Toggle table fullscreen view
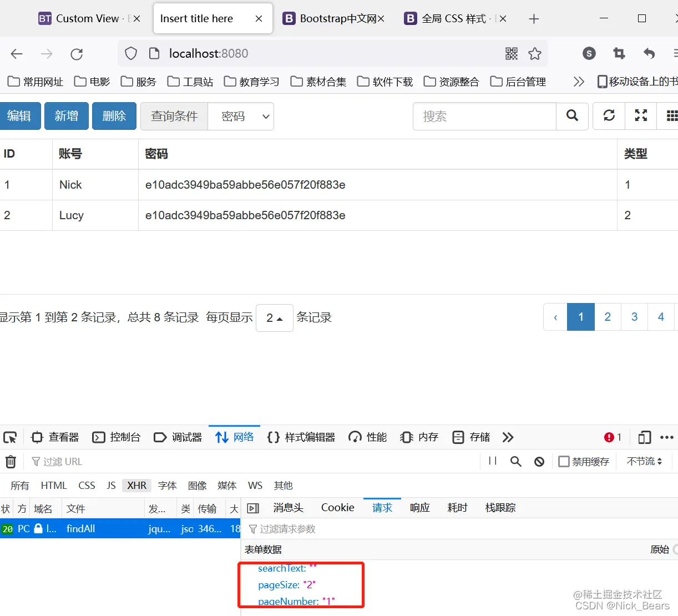The image size is (678, 616). pyautogui.click(x=641, y=116)
